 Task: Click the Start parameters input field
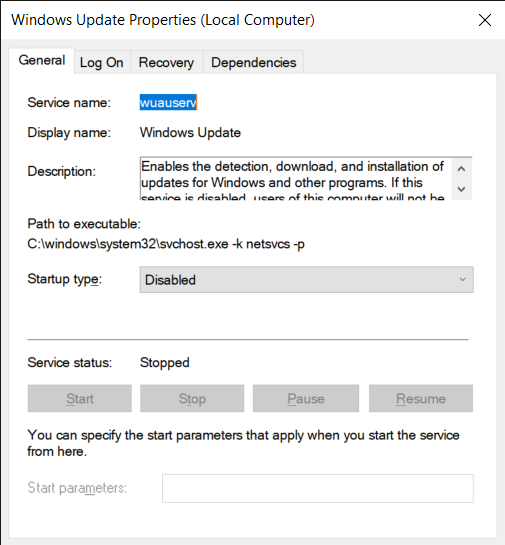point(318,488)
